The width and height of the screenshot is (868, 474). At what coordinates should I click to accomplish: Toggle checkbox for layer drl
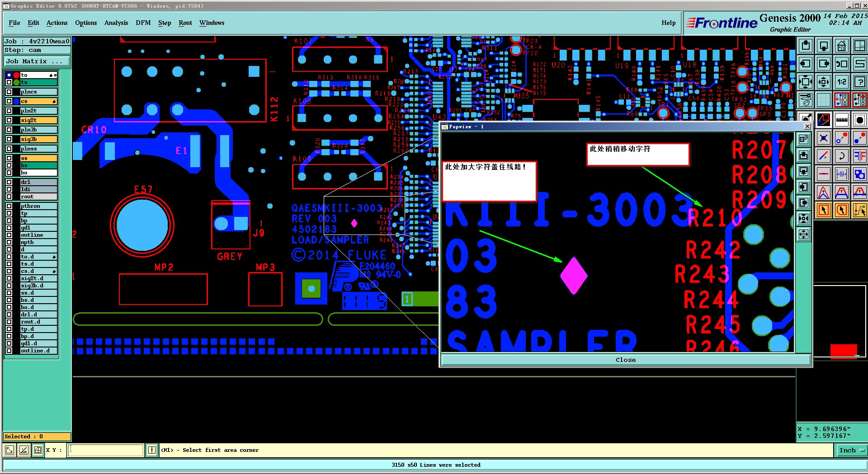(9, 182)
